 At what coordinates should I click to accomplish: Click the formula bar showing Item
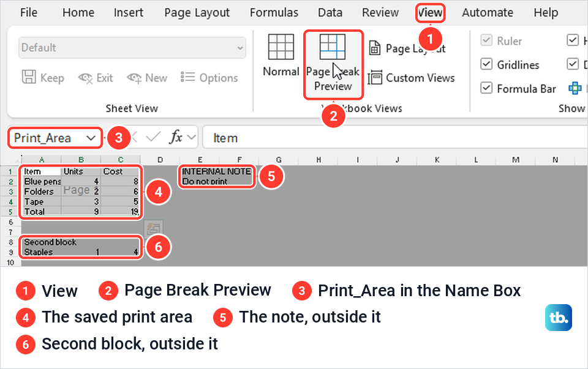[x=396, y=138]
